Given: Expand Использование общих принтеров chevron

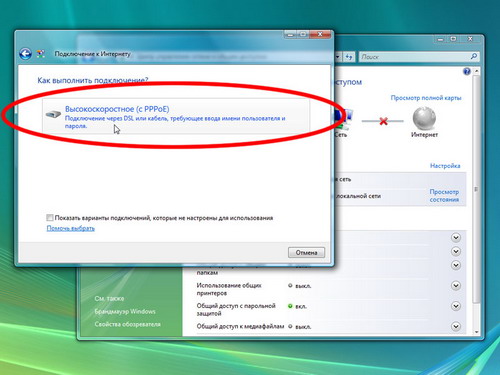Looking at the screenshot, I should pyautogui.click(x=456, y=286).
